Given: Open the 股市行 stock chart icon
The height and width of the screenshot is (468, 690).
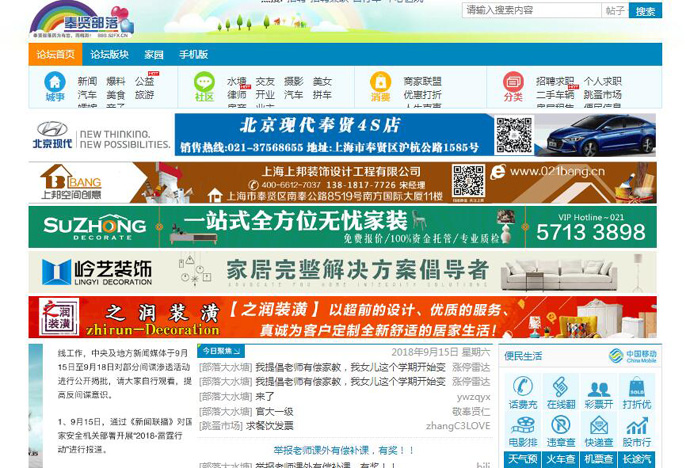Looking at the screenshot, I should coord(637,430).
